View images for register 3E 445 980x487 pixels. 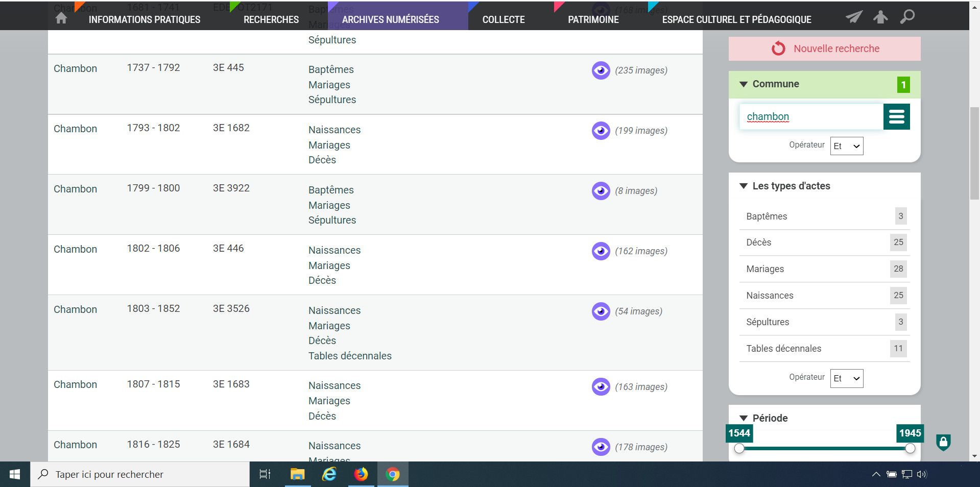point(601,70)
